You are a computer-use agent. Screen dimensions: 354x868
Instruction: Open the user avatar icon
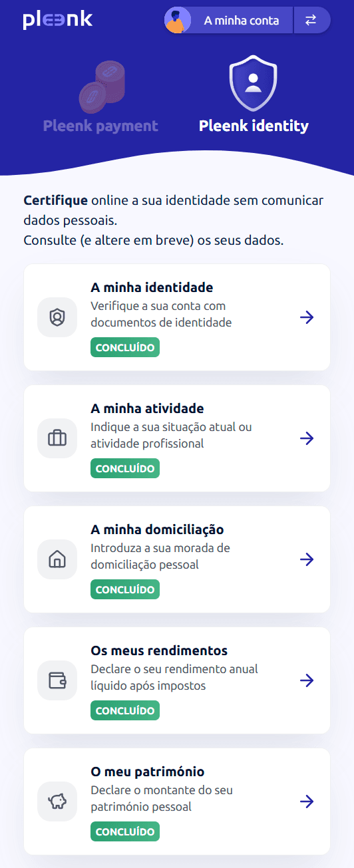pos(176,21)
